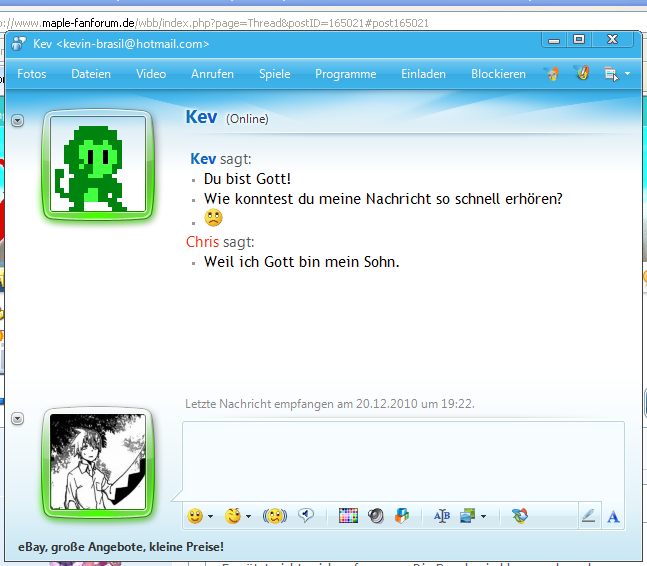Click into the message input box
Screen dimensions: 647x566
click(402, 460)
